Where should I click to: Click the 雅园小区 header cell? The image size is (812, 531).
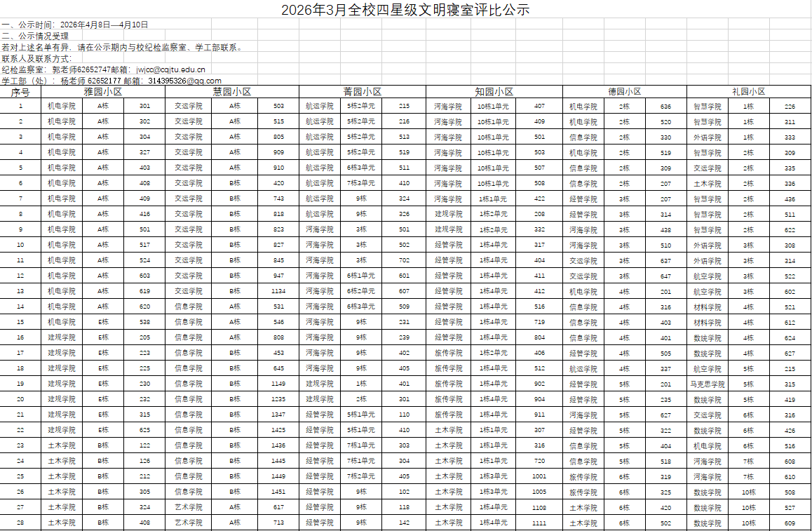[x=104, y=92]
